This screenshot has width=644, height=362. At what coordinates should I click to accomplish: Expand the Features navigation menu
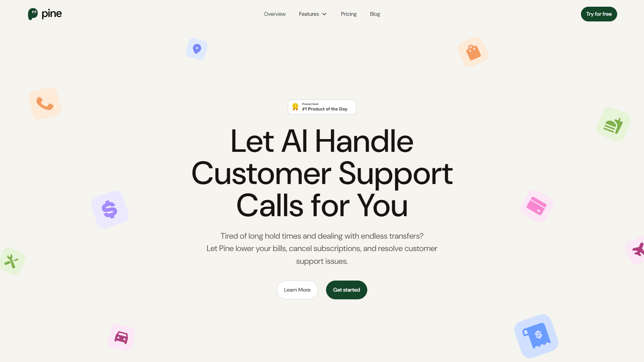point(313,14)
